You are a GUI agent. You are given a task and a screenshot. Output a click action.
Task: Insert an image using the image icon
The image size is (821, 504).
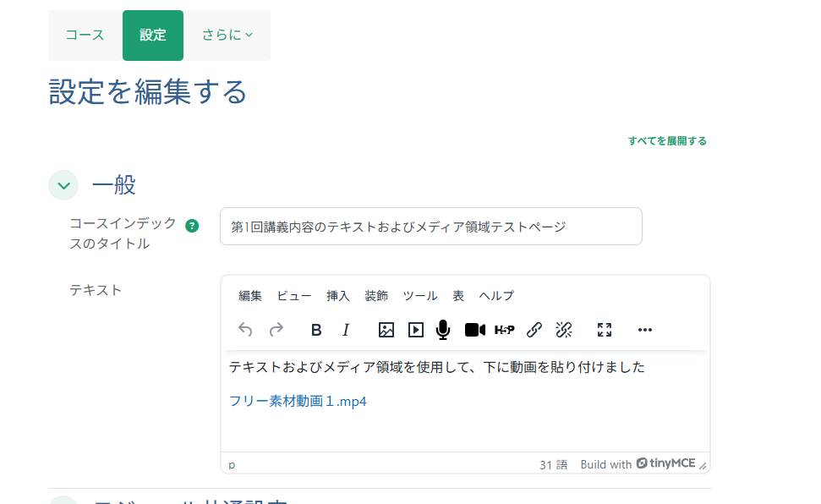[x=386, y=330]
